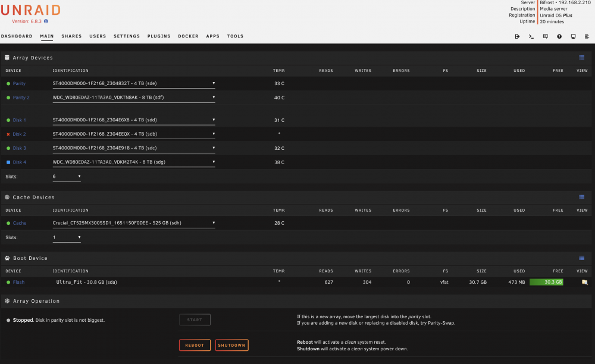Open the array Slots dropdown showing 6
595x364 pixels.
(x=67, y=176)
